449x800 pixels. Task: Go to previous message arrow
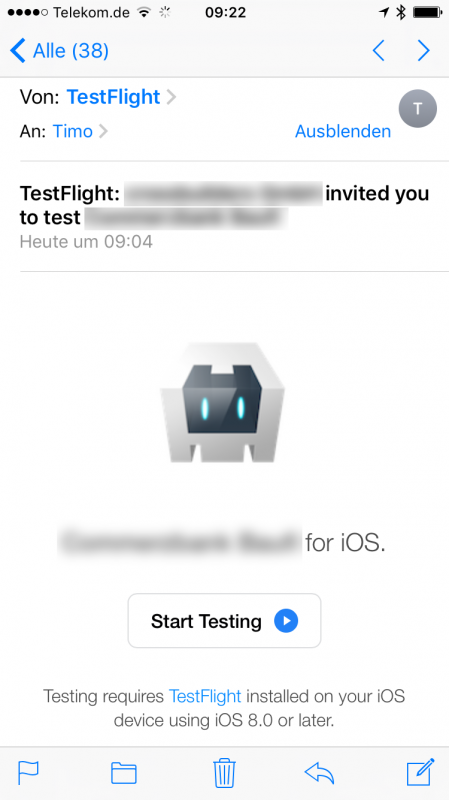pos(379,51)
